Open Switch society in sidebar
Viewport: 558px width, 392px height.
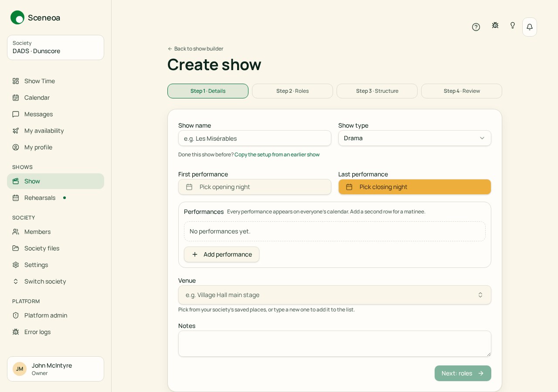click(55, 281)
